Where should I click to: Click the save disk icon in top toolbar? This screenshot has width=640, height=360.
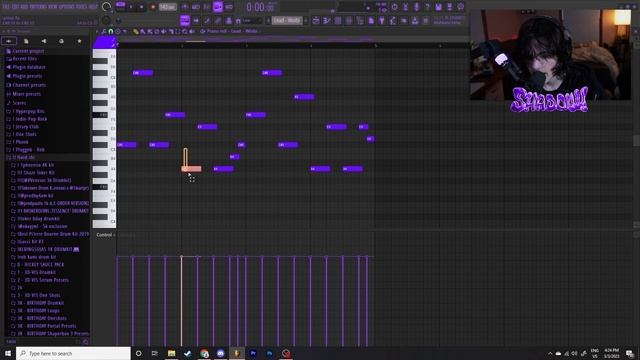438,7
